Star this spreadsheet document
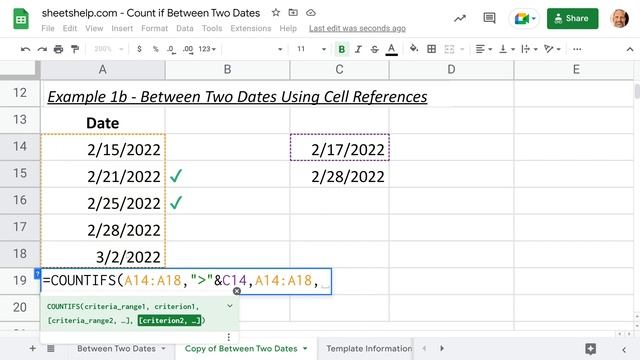This screenshot has height=360, width=640. point(276,13)
